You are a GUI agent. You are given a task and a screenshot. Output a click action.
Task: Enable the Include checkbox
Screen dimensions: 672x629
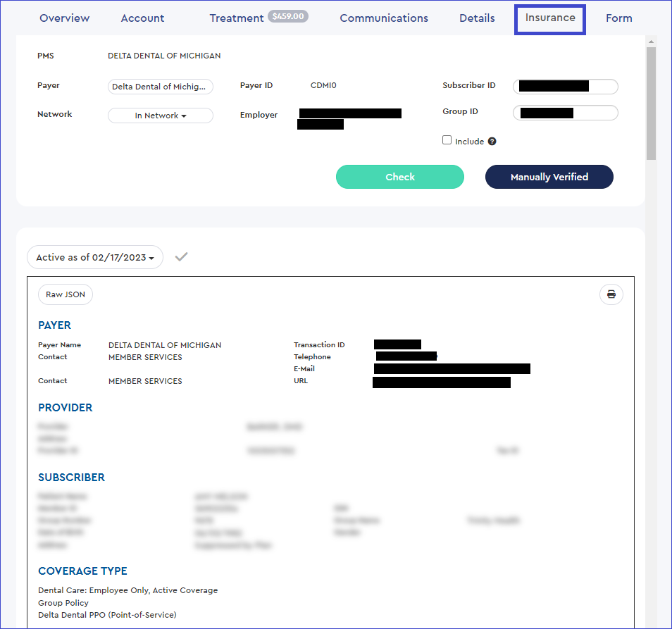(x=447, y=141)
